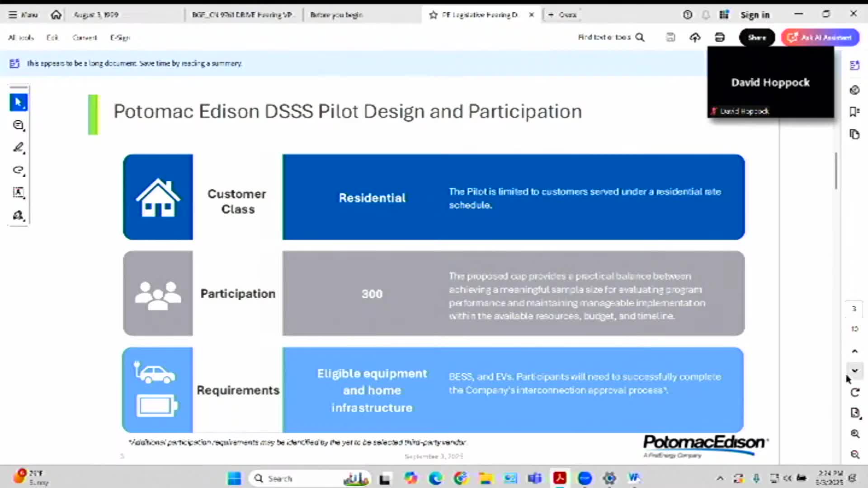The width and height of the screenshot is (868, 488).
Task: Go to next page chevron
Action: coord(854,371)
